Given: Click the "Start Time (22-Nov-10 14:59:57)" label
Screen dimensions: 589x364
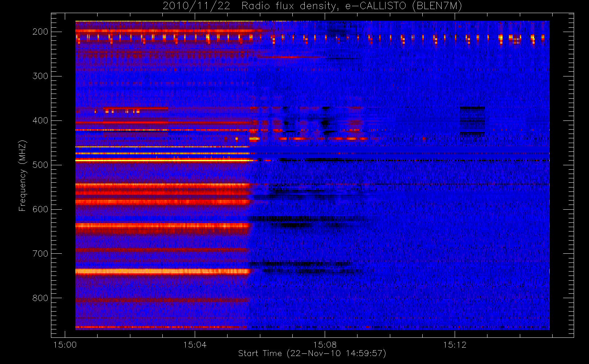Looking at the screenshot, I should click(312, 353).
